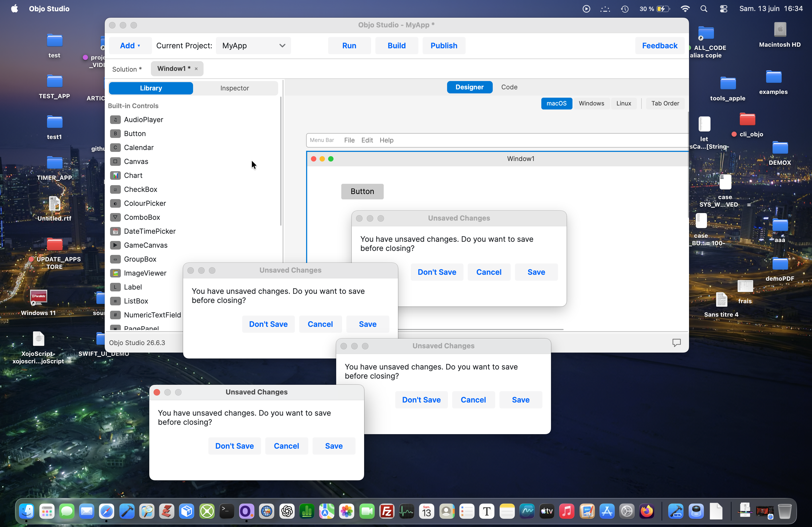The width and height of the screenshot is (812, 527).
Task: Select the Button control on the Window1 canvas
Action: pos(362,192)
